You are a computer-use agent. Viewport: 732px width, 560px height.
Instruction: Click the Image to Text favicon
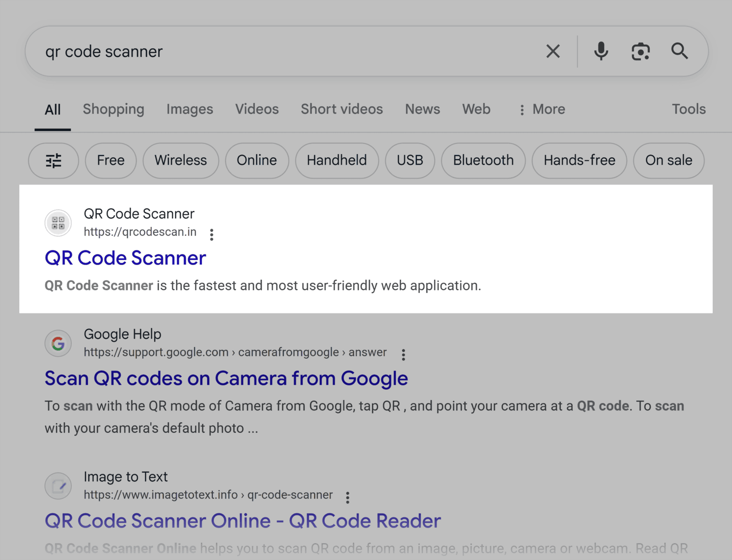tap(58, 486)
